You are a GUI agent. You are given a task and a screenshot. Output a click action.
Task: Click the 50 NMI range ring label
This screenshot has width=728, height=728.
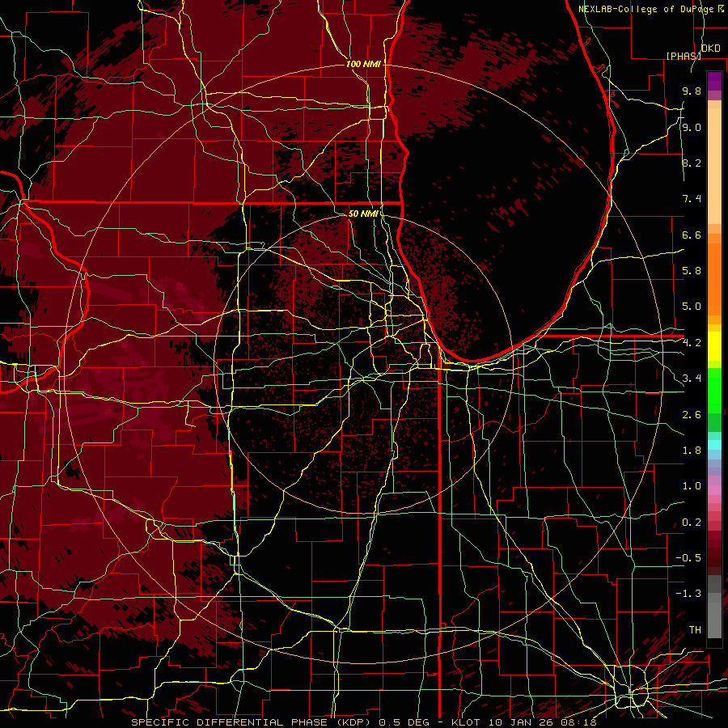pyautogui.click(x=363, y=214)
